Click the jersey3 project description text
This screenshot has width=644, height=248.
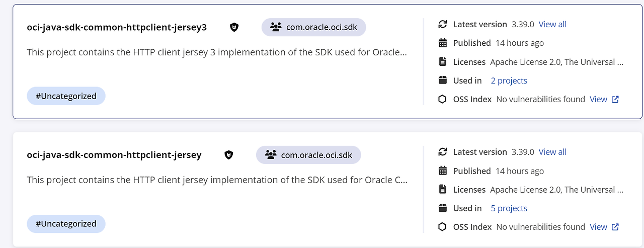click(x=216, y=52)
